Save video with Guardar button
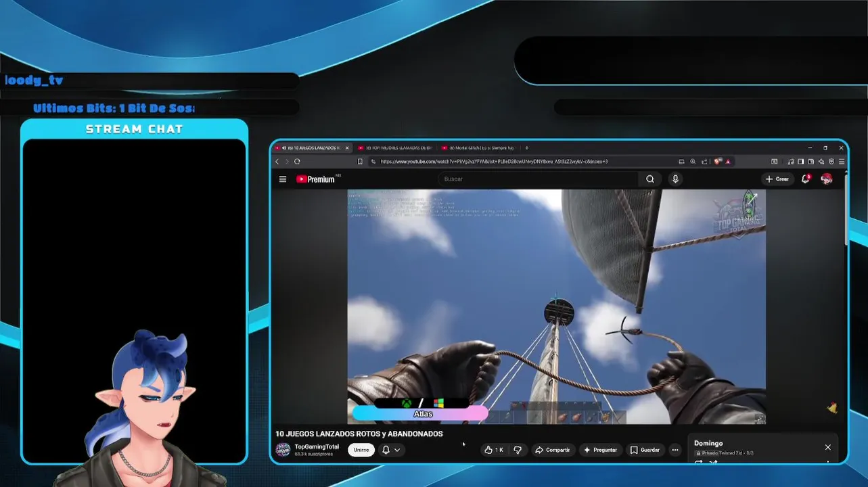The height and width of the screenshot is (487, 868). pos(645,450)
